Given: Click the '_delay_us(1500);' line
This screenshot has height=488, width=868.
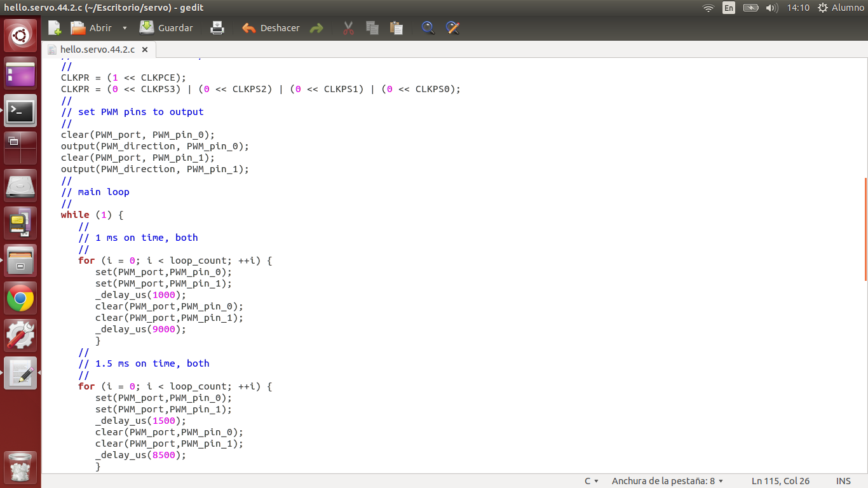Looking at the screenshot, I should [x=141, y=421].
